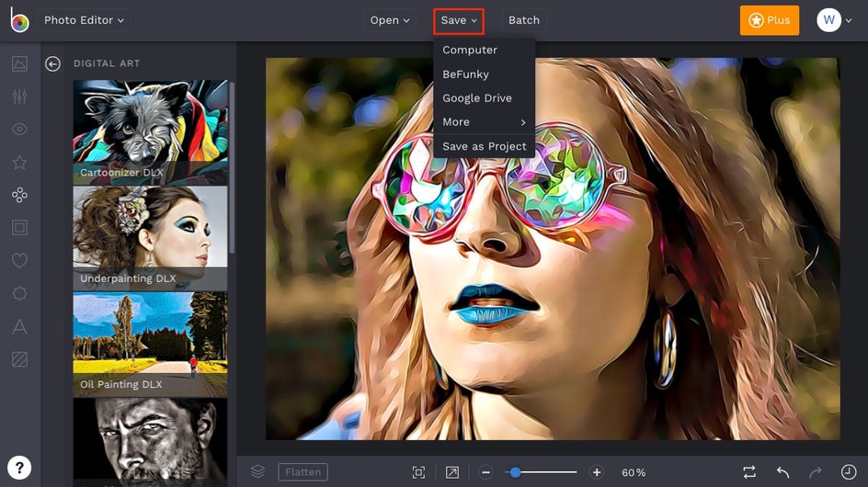Screen dimensions: 868x487
Task: Open the layers panel icon
Action: point(258,472)
